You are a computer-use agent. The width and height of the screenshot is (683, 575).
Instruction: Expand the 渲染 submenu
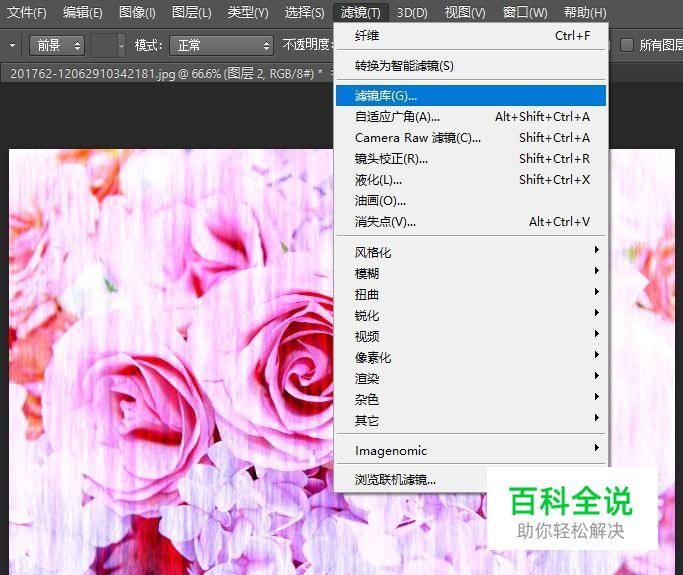(x=471, y=379)
